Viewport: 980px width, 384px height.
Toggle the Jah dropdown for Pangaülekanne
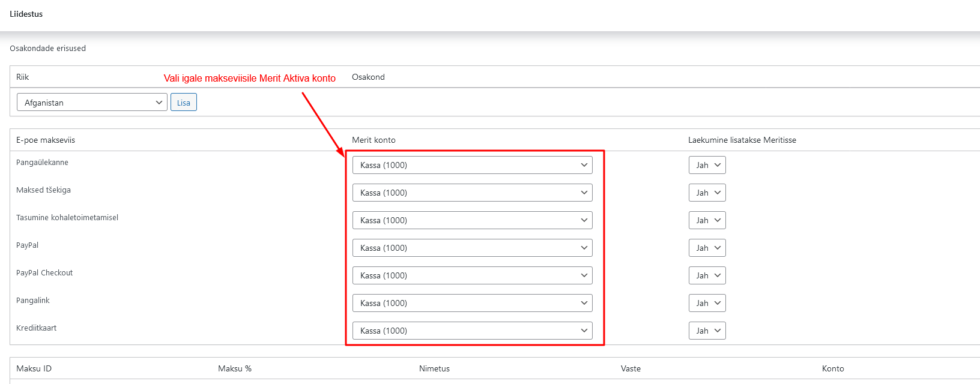(707, 165)
